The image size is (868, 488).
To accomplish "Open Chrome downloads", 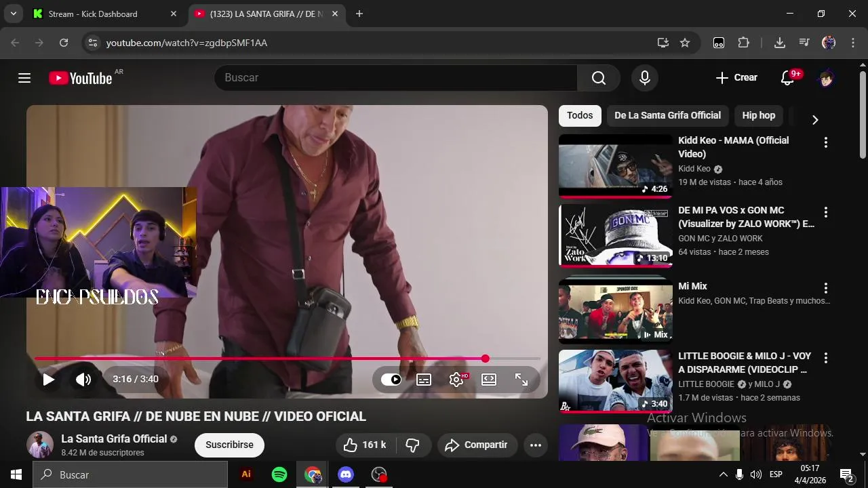I will 780,43.
